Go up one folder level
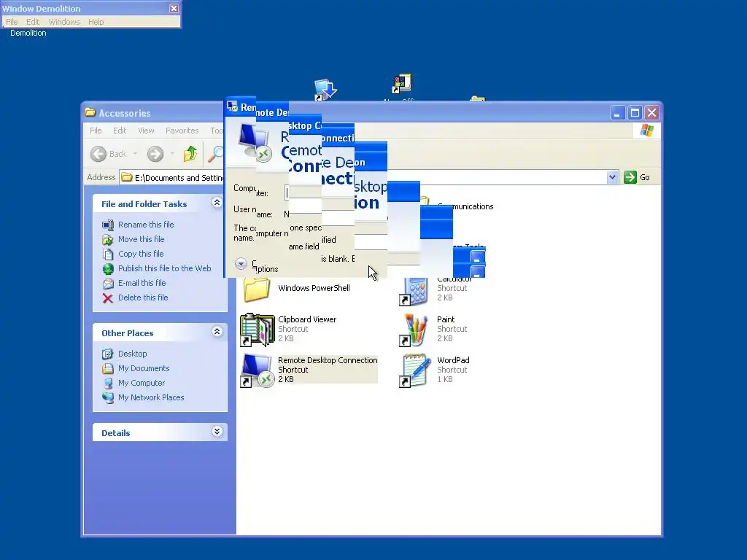 point(190,154)
